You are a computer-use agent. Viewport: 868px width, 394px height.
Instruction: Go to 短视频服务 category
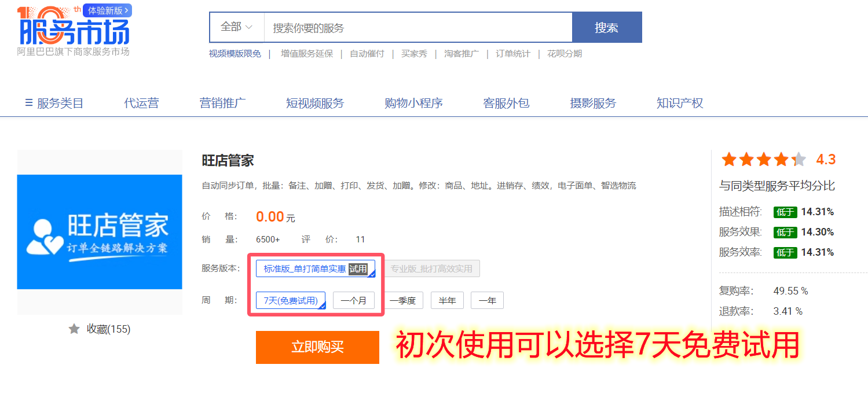(315, 104)
